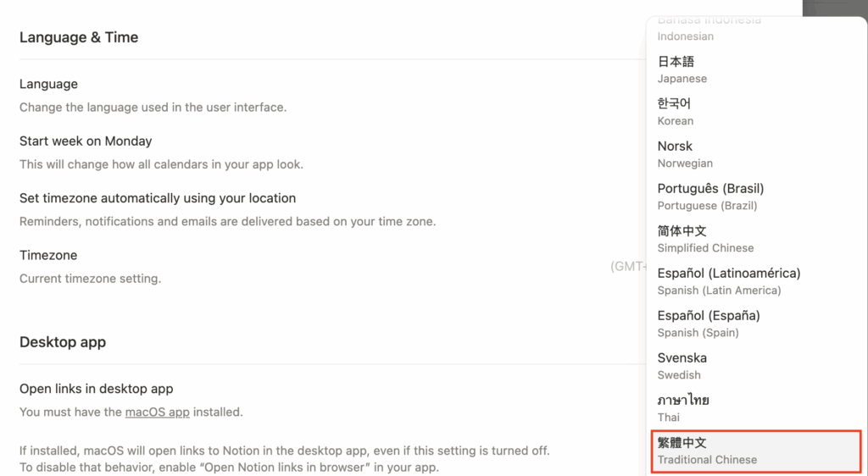Image resolution: width=868 pixels, height=476 pixels.
Task: Open the timezone GMT dropdown value
Action: point(628,266)
